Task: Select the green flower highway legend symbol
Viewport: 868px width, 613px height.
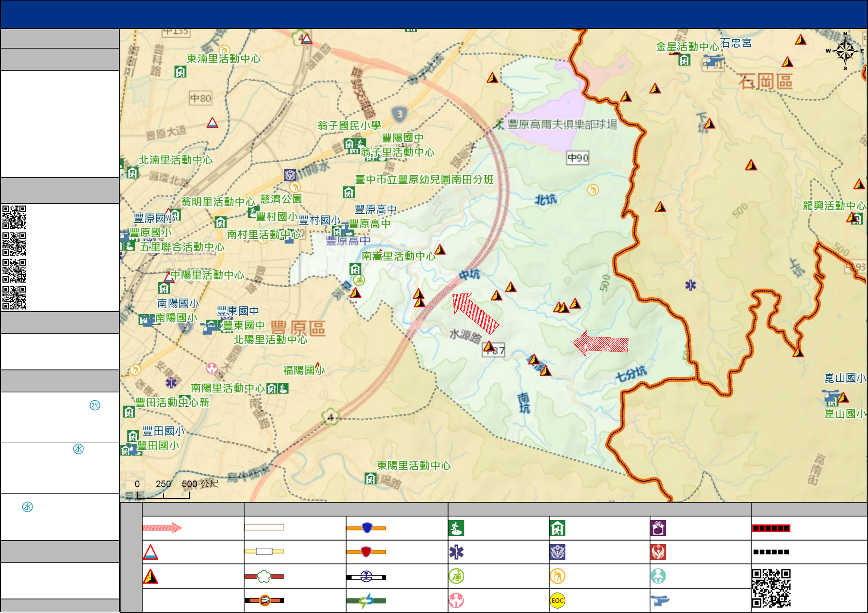Action: pyautogui.click(x=264, y=576)
